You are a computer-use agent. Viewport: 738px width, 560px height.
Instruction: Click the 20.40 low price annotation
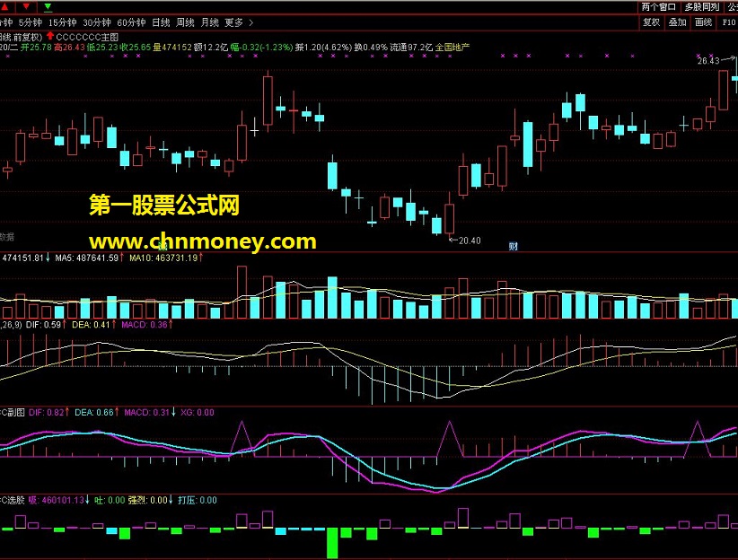coord(470,241)
